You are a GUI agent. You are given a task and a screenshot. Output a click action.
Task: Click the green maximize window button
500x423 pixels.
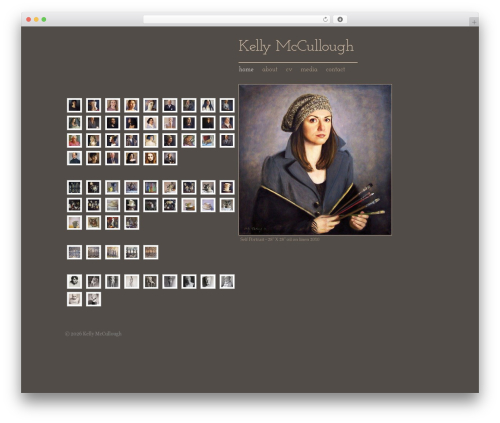coord(44,19)
